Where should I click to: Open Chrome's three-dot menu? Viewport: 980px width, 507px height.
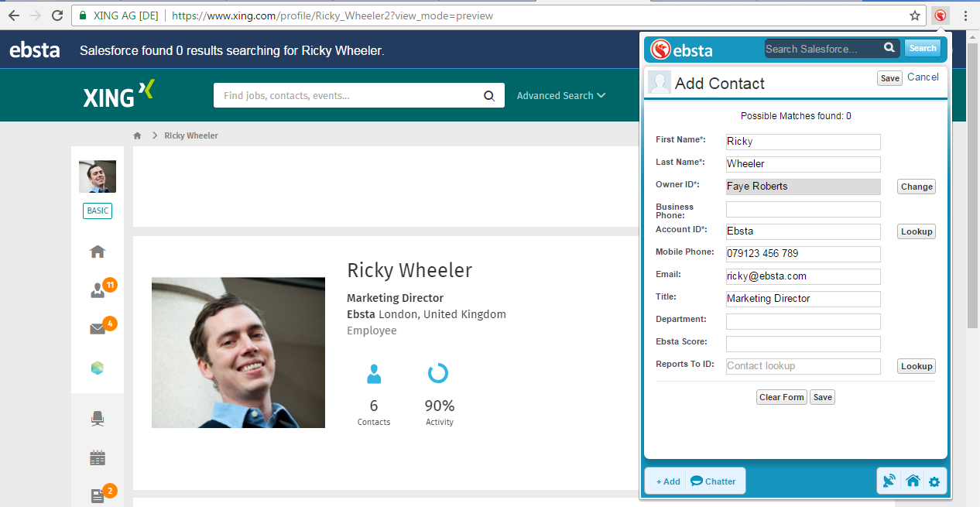(x=965, y=15)
